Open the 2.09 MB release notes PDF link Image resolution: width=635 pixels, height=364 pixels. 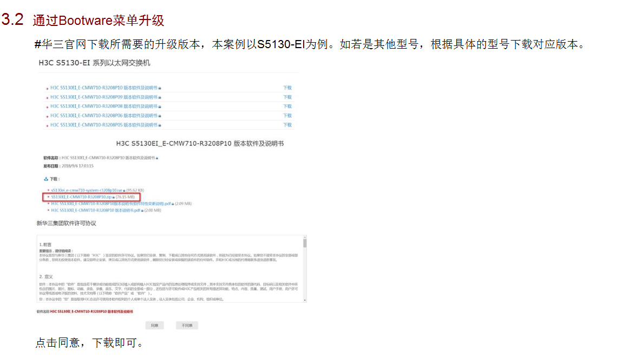click(x=110, y=204)
